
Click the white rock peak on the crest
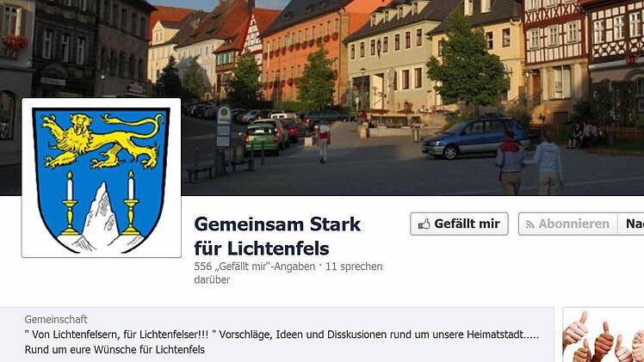100,217
